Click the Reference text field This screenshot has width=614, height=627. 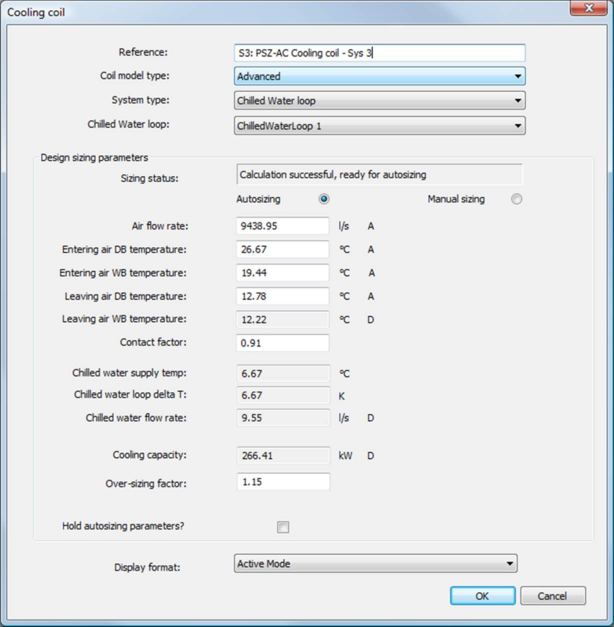click(x=379, y=52)
